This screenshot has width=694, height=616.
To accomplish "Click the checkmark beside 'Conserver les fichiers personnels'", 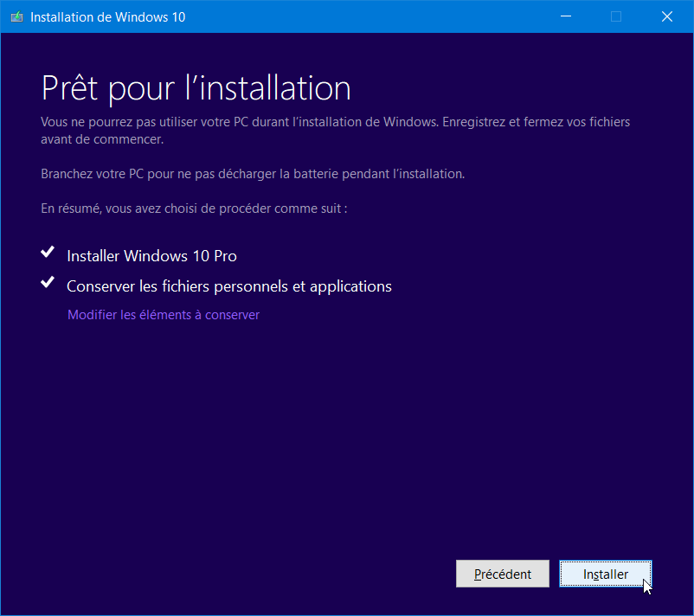I will [48, 282].
